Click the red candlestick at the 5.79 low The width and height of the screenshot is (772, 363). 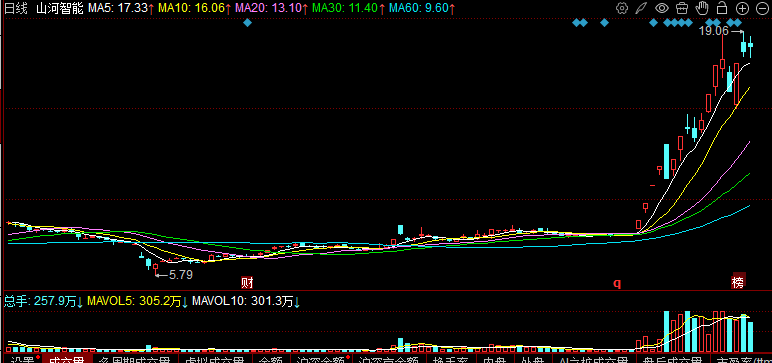pyautogui.click(x=156, y=267)
